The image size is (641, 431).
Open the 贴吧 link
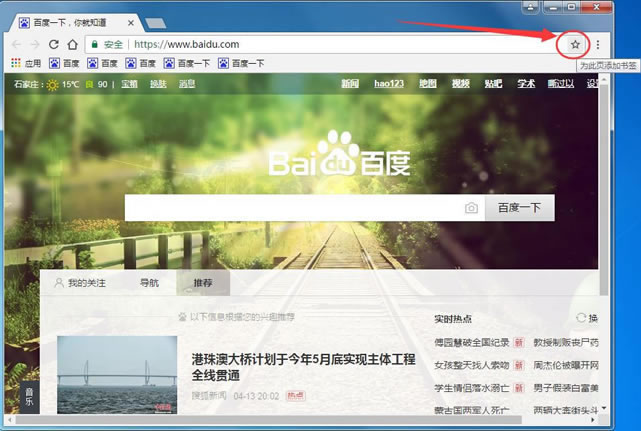[x=493, y=83]
